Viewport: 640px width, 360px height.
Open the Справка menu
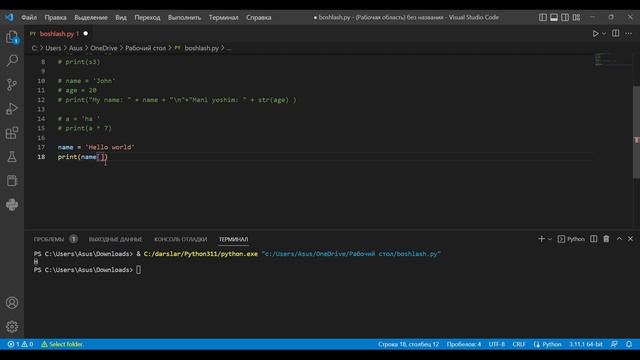click(x=259, y=18)
